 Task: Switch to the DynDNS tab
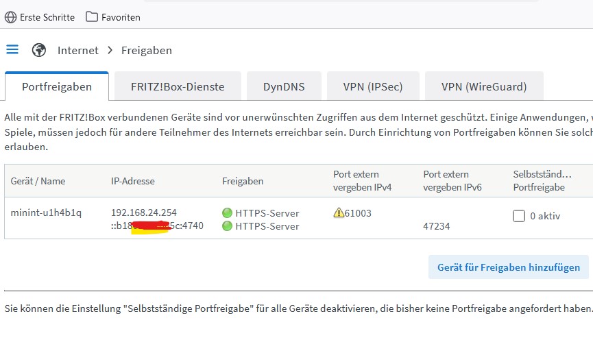(x=284, y=87)
